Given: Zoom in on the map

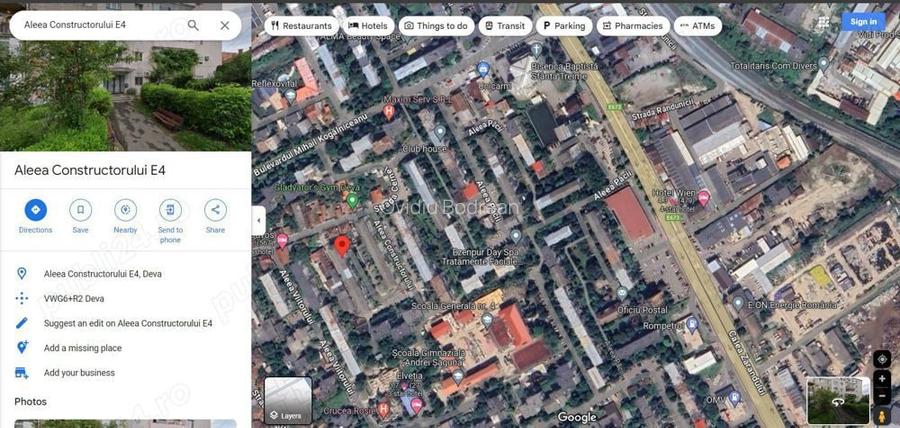Looking at the screenshot, I should [x=881, y=380].
